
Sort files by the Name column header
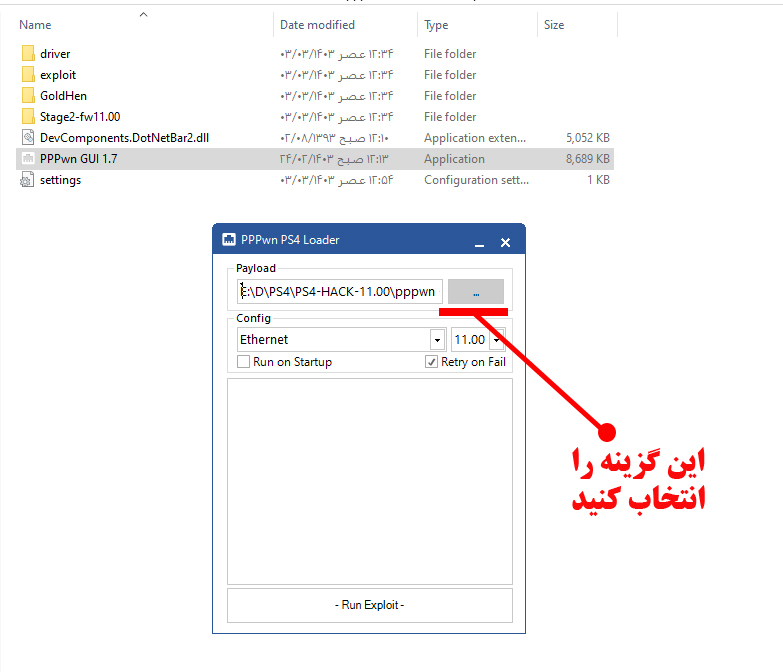pos(36,25)
